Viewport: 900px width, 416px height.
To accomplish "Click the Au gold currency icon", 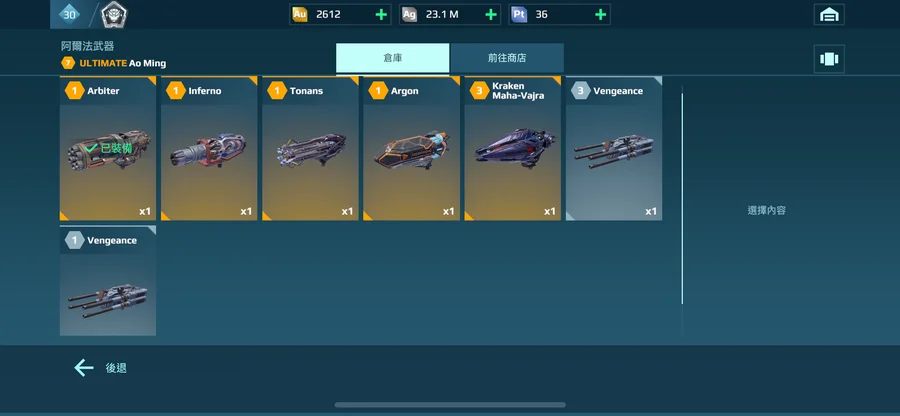I will (x=300, y=14).
